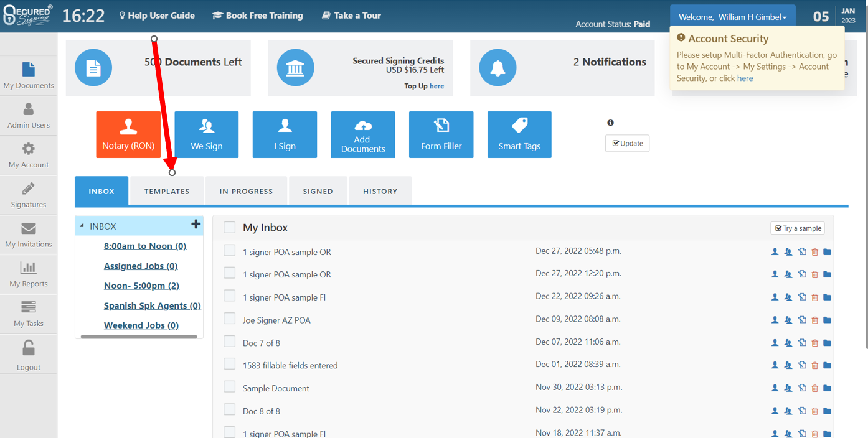Select the Doc 7 of 8 checkbox
Viewport: 868px width, 438px height.
point(230,341)
